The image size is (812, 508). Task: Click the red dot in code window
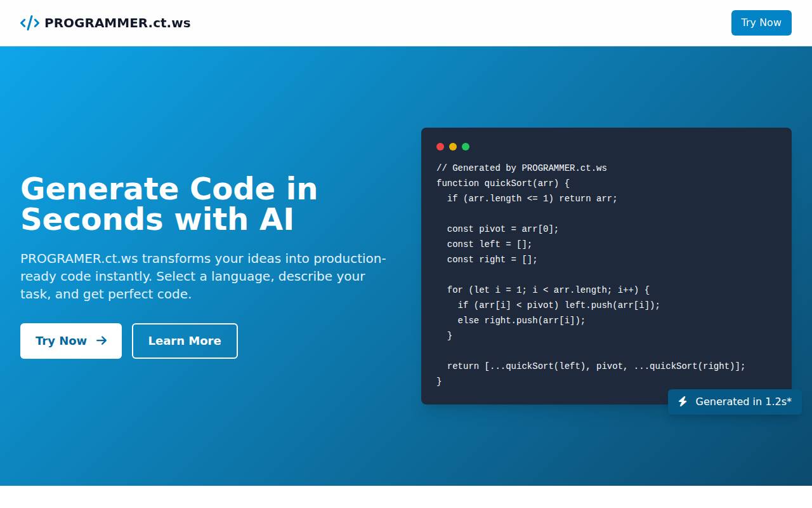(440, 147)
